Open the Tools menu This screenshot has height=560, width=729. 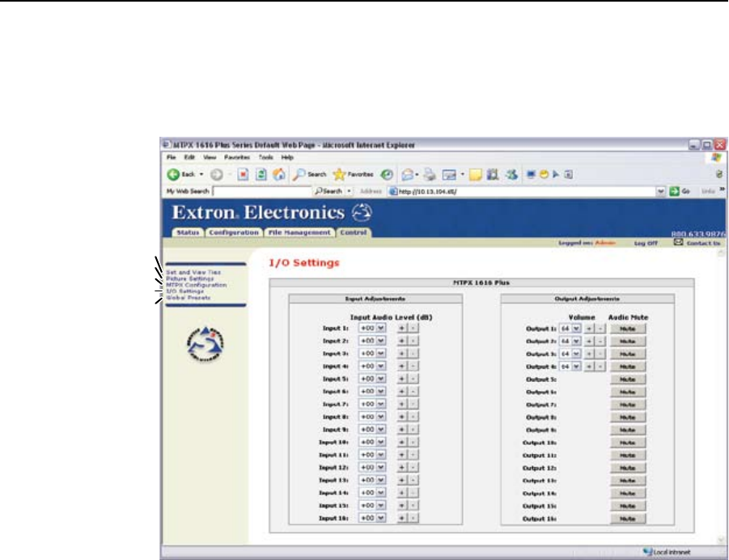coord(266,157)
